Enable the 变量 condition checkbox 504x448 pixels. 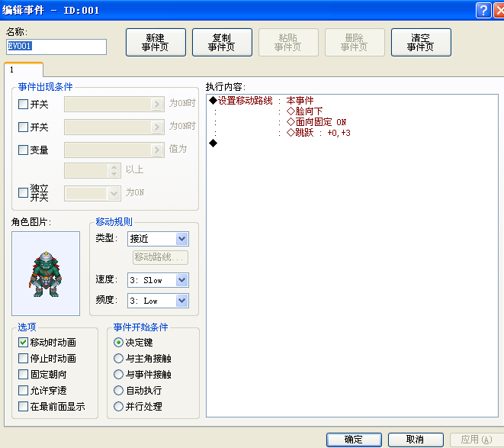coord(23,150)
